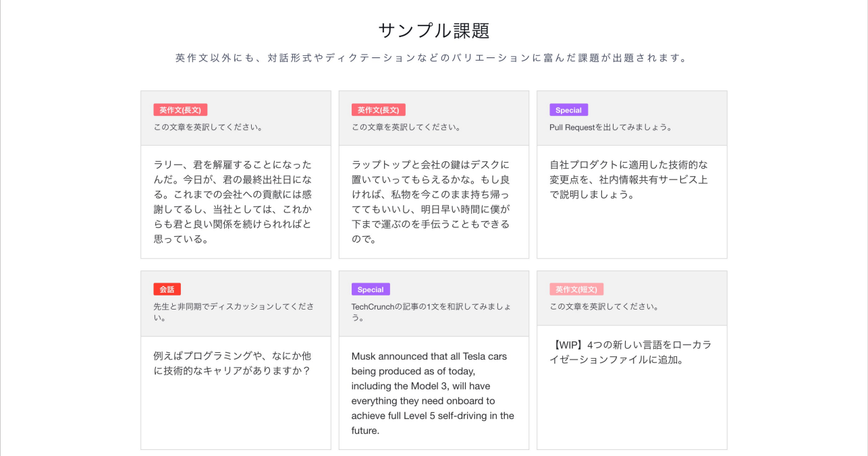The width and height of the screenshot is (868, 456).
Task: Click the Pull Requestを出してみましょう instruction
Action: pyautogui.click(x=611, y=127)
